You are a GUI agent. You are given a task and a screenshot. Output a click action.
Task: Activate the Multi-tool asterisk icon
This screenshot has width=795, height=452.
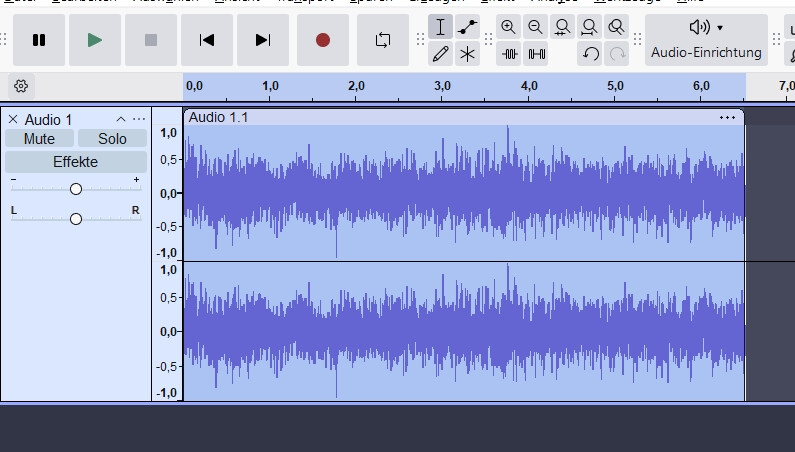(467, 54)
